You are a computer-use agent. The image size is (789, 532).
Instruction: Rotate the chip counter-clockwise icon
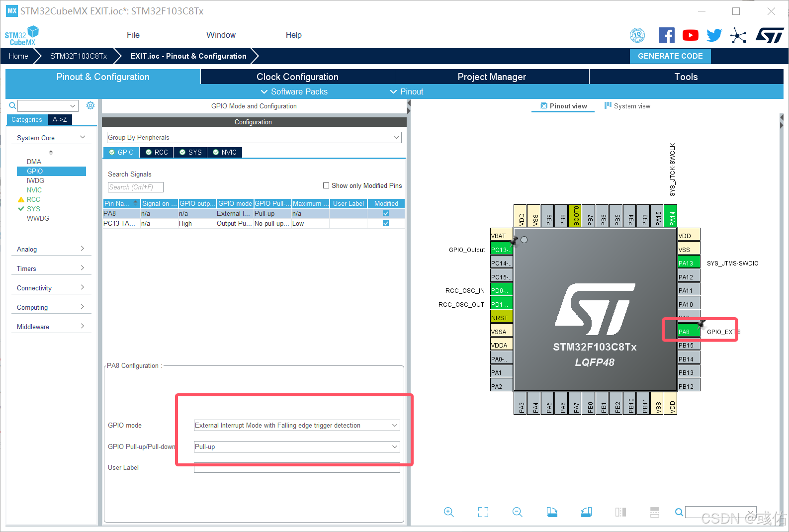click(586, 512)
